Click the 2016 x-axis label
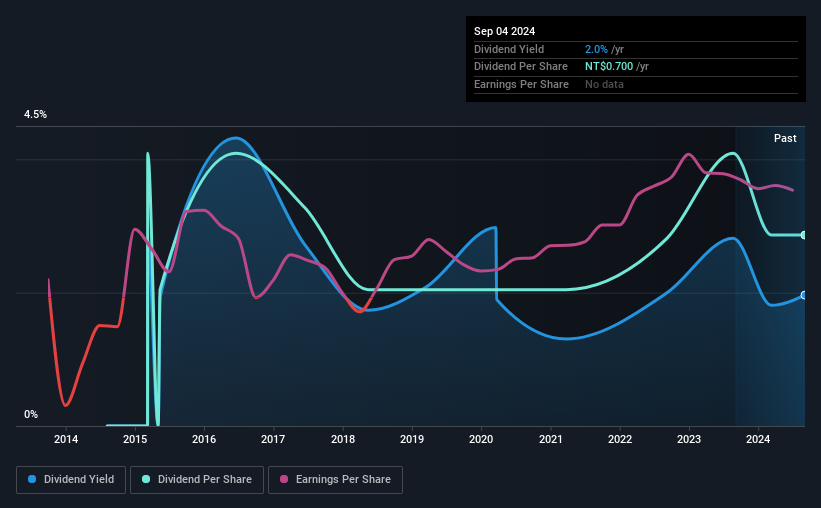 tap(204, 439)
